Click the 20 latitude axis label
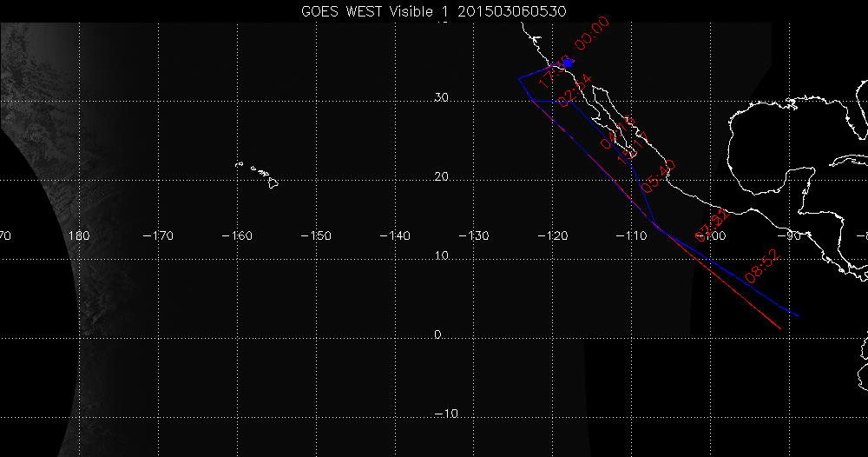 [441, 177]
